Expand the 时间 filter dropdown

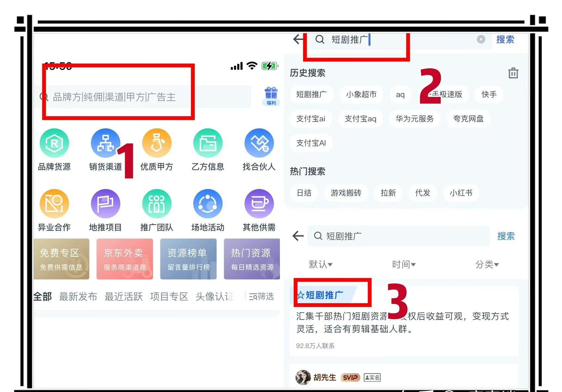[404, 264]
